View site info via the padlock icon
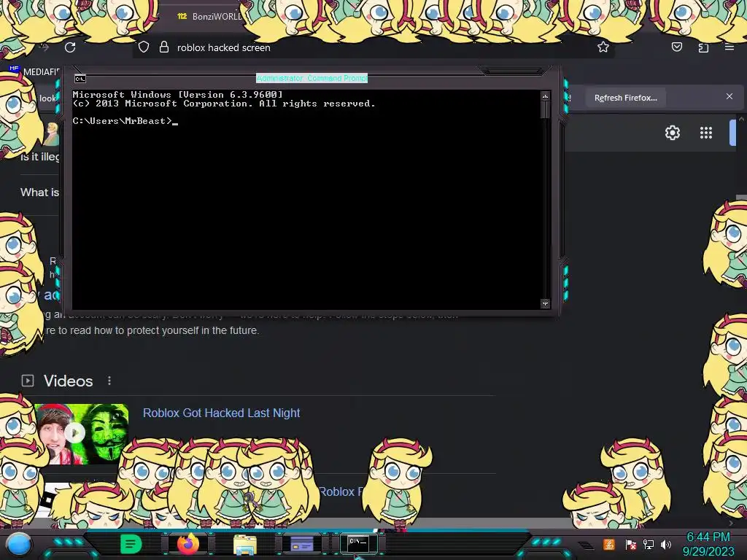This screenshot has width=747, height=560. (164, 47)
